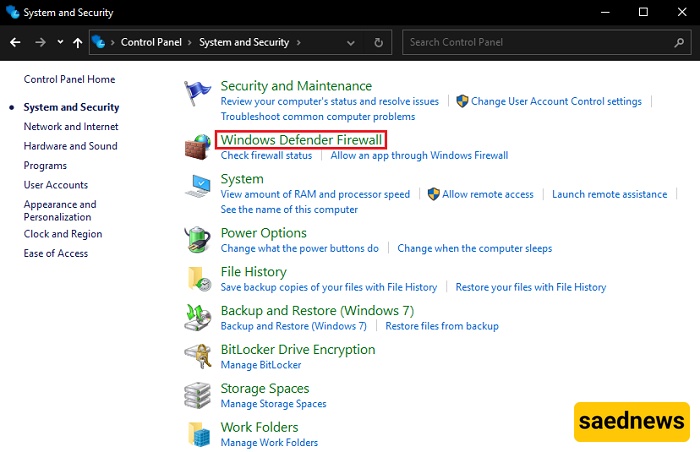
Task: Go up one level with the arrow
Action: [78, 42]
